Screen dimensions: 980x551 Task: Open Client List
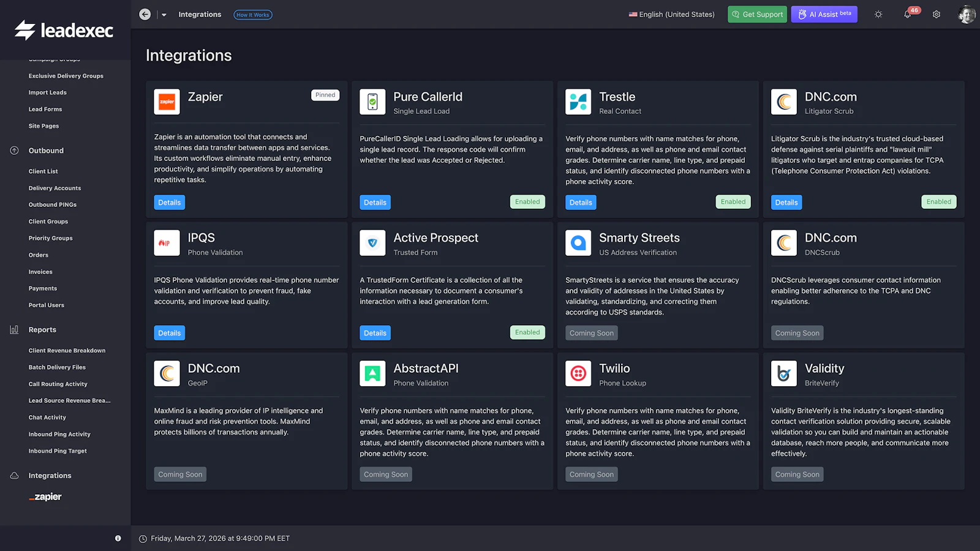(x=43, y=171)
